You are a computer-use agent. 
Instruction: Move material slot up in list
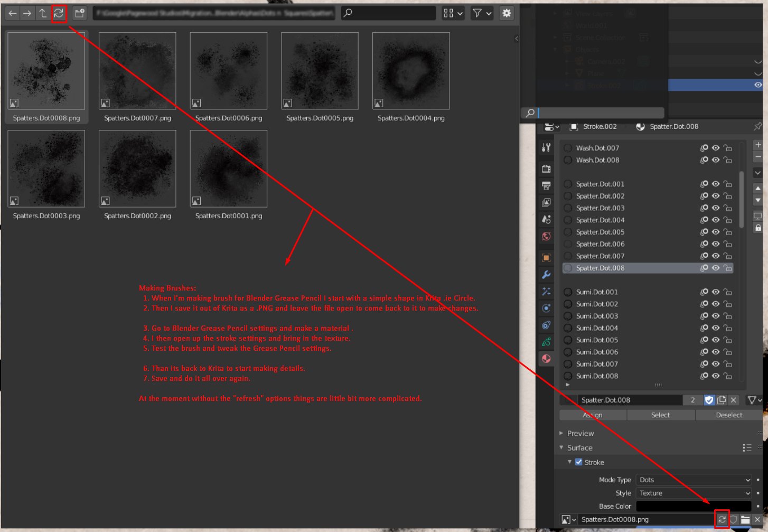(x=758, y=188)
